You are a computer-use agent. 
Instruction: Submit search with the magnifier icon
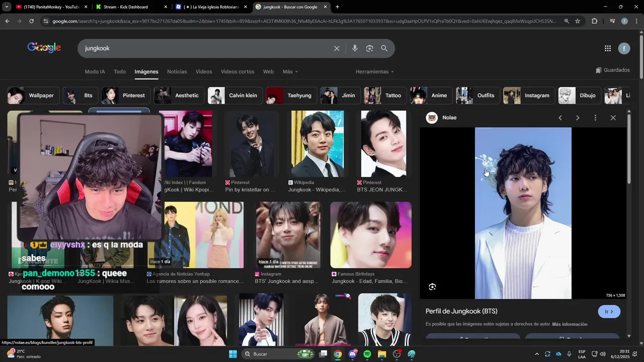[384, 48]
